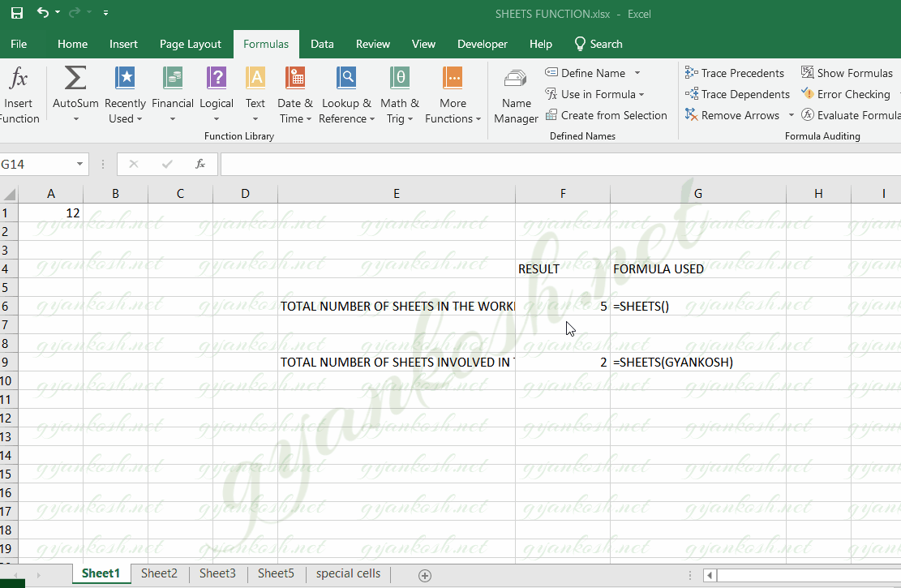
Task: Click the Save icon in the title bar
Action: coord(17,13)
